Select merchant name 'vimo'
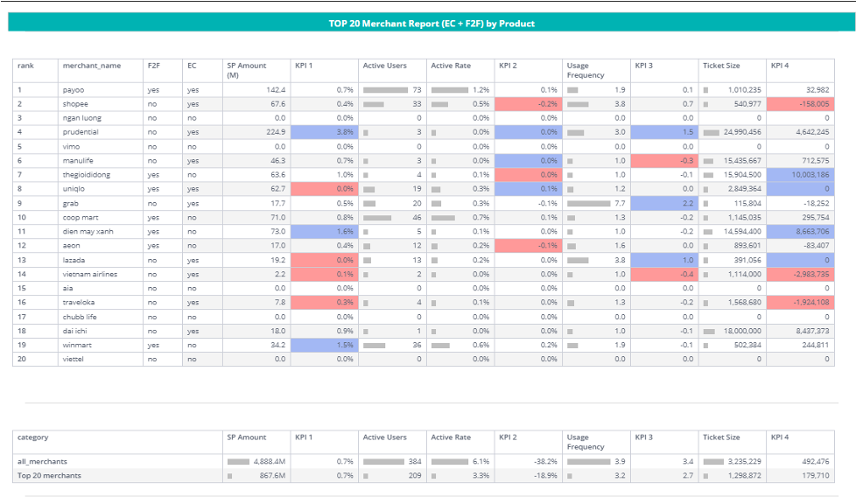 (x=71, y=146)
